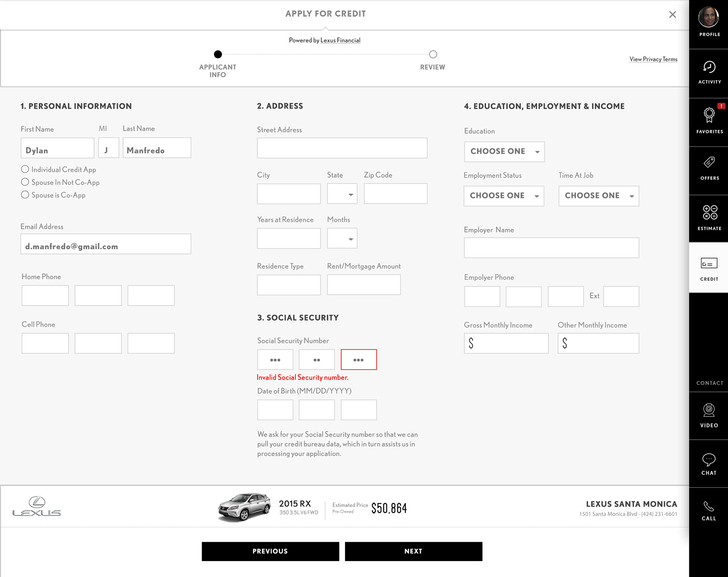
Task: Click the Street Address field
Action: (342, 148)
